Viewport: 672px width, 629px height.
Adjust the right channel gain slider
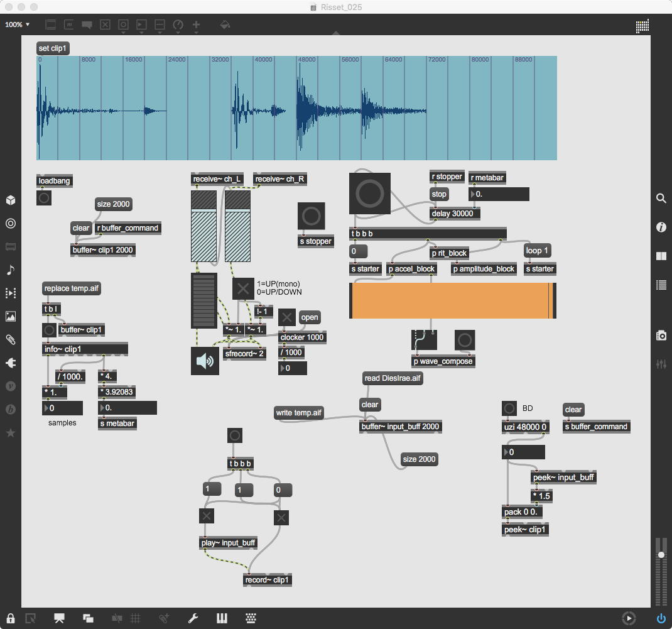[x=237, y=226]
